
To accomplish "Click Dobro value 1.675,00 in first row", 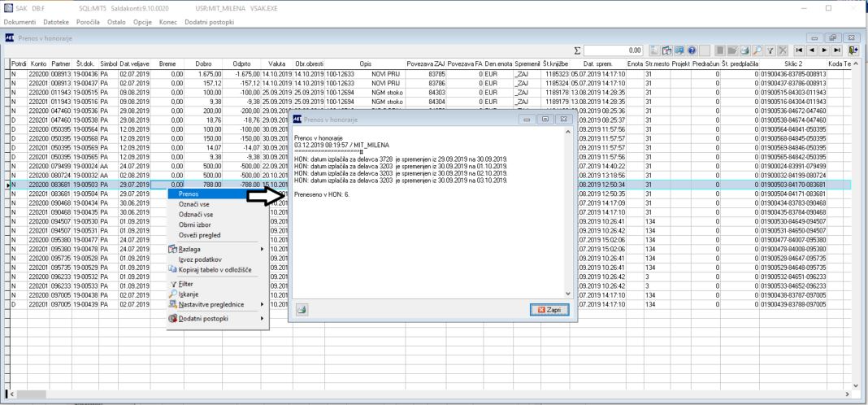I will point(203,73).
